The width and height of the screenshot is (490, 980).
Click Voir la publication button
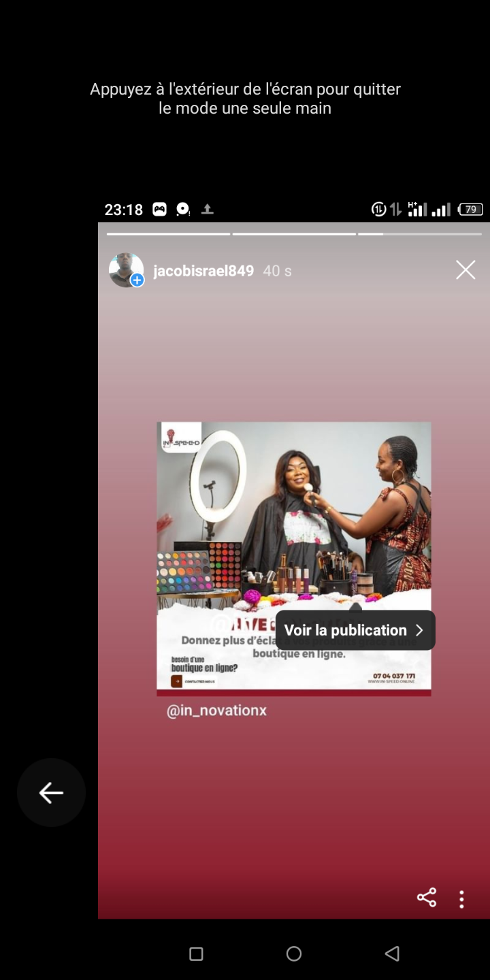coord(355,630)
